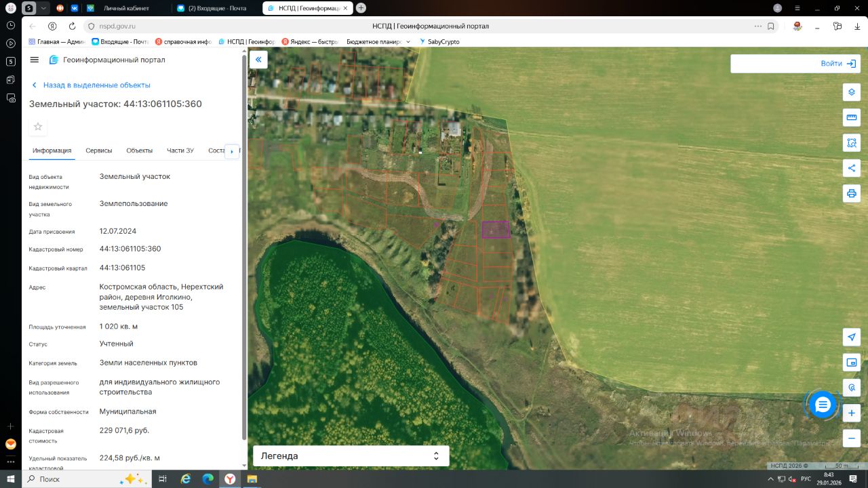Viewport: 868px width, 488px height.
Task: Print the map using printer icon
Action: pos(852,193)
